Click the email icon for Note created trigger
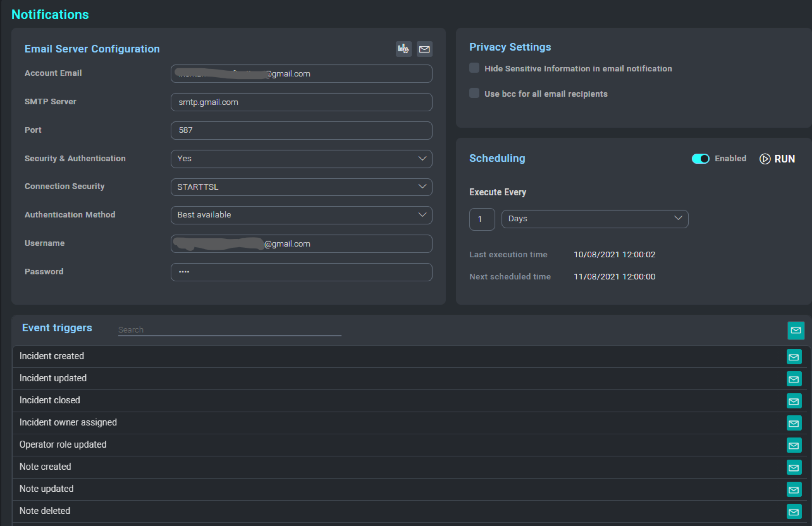This screenshot has width=812, height=526. (794, 468)
